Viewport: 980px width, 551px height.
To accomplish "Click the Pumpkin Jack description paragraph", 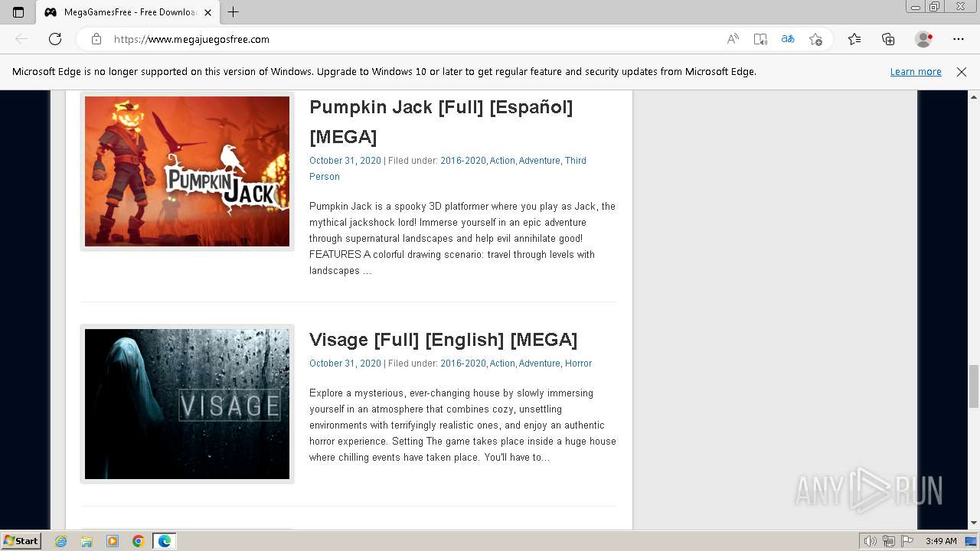I will pos(462,238).
